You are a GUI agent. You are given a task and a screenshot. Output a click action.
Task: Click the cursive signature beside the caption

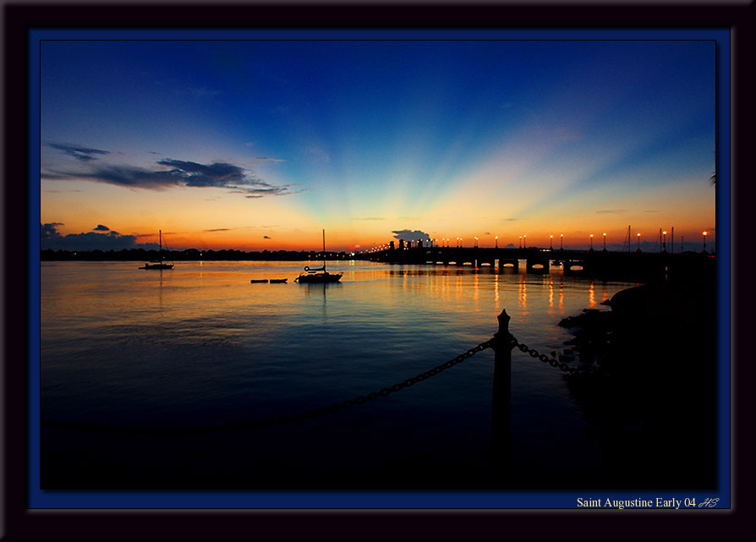coord(709,502)
